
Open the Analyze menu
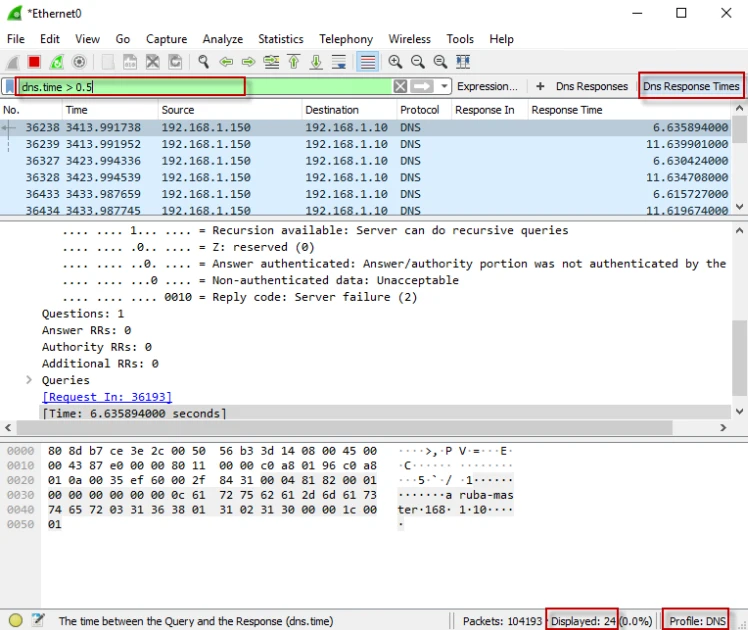(222, 39)
